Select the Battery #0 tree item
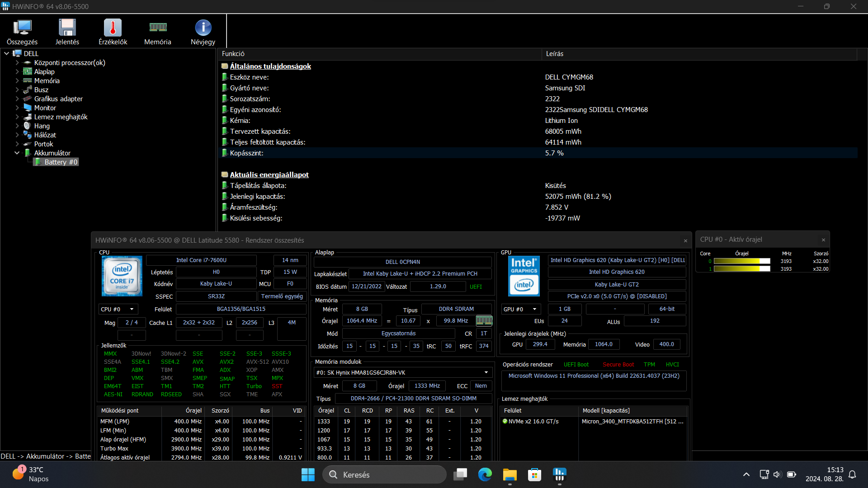This screenshot has height=488, width=868. pyautogui.click(x=61, y=162)
